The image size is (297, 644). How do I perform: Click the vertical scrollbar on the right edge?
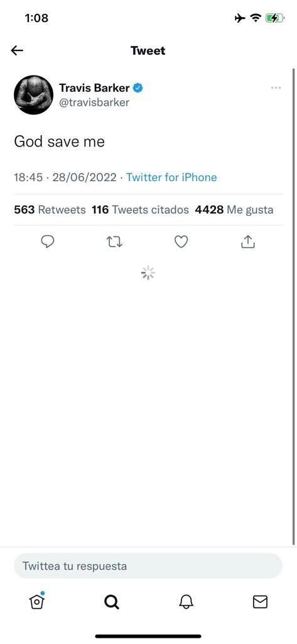pos(294,306)
